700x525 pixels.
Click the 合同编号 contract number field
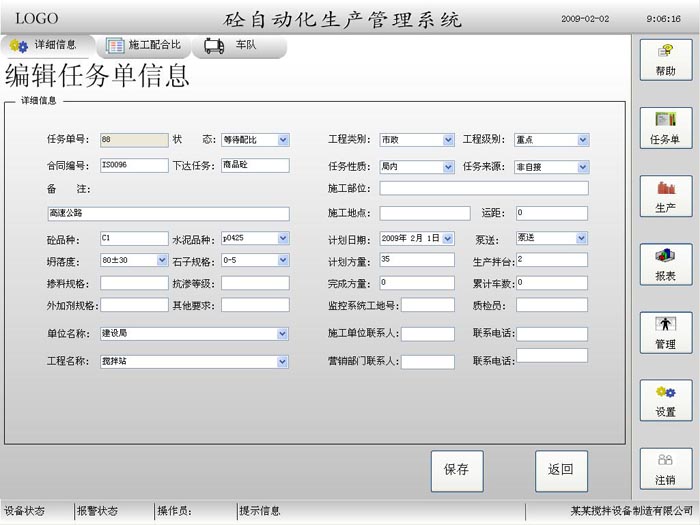[x=134, y=165]
